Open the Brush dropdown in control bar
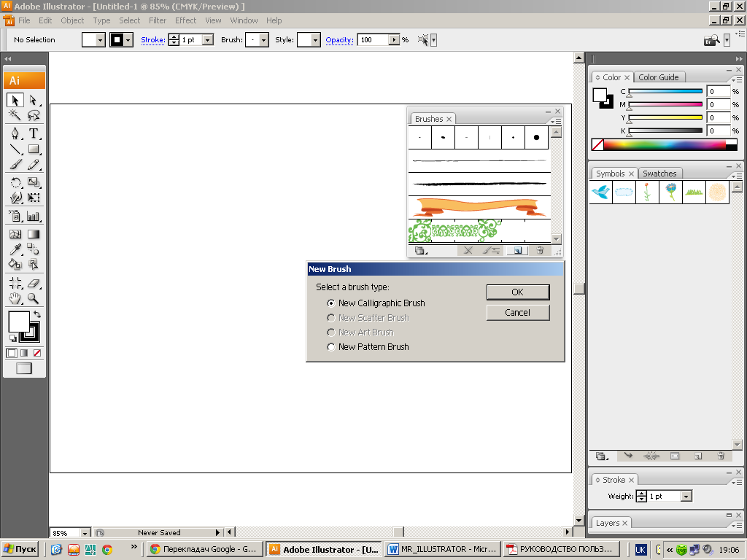The height and width of the screenshot is (560, 747). click(264, 40)
